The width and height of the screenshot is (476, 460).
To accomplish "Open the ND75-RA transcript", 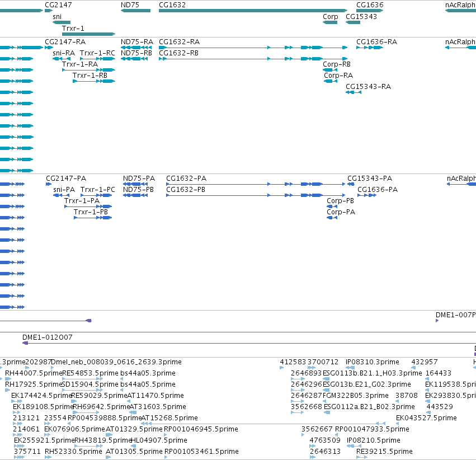I will [136, 48].
